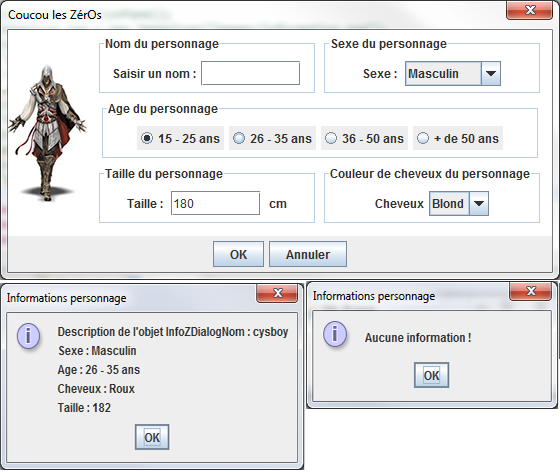
Task: Choose the 36 - 50 ans option
Action: [364, 138]
